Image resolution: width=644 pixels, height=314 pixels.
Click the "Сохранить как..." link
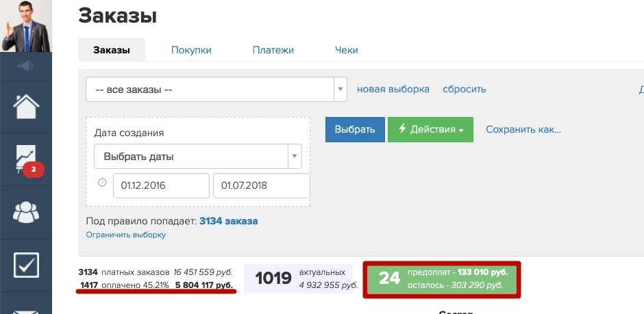click(x=523, y=129)
